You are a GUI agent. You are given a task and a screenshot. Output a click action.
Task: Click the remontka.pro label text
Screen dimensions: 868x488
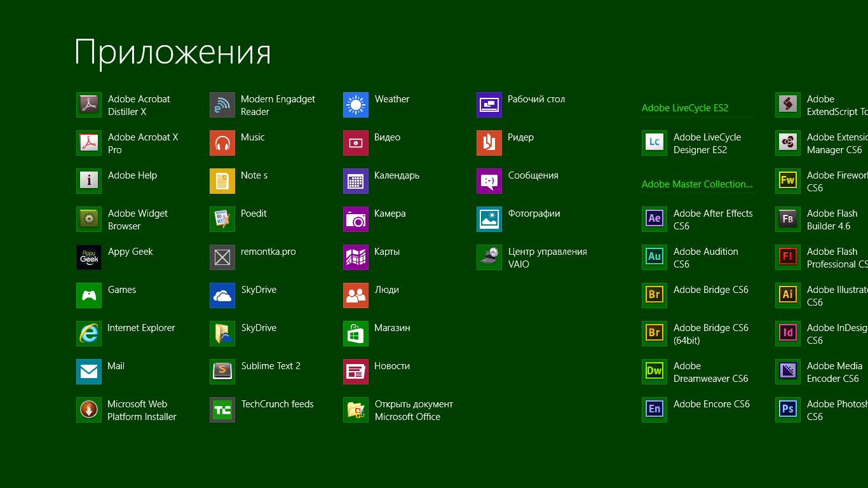[268, 252]
